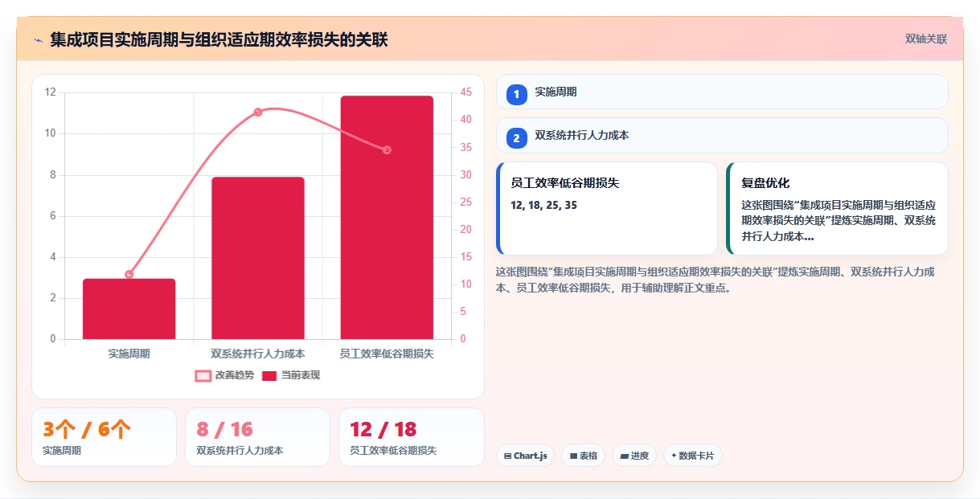The height and width of the screenshot is (499, 980).
Task: Click the 表格 tag icon
Action: [x=573, y=456]
